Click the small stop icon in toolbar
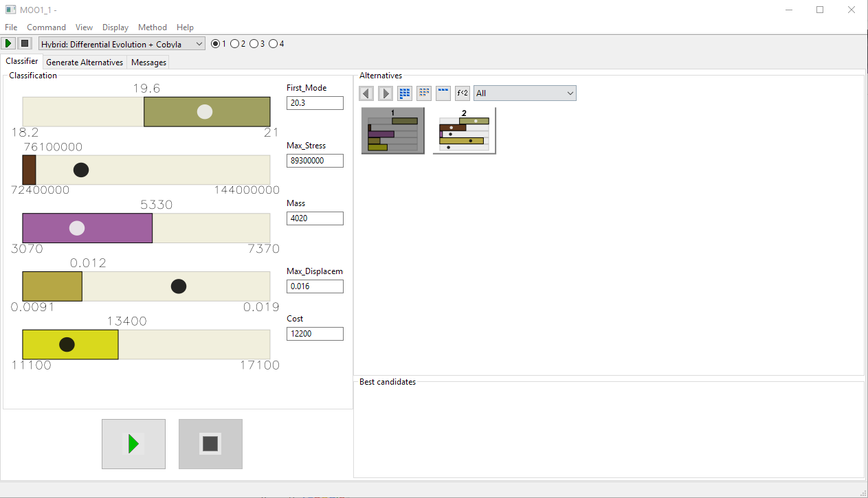868x498 pixels. tap(25, 44)
